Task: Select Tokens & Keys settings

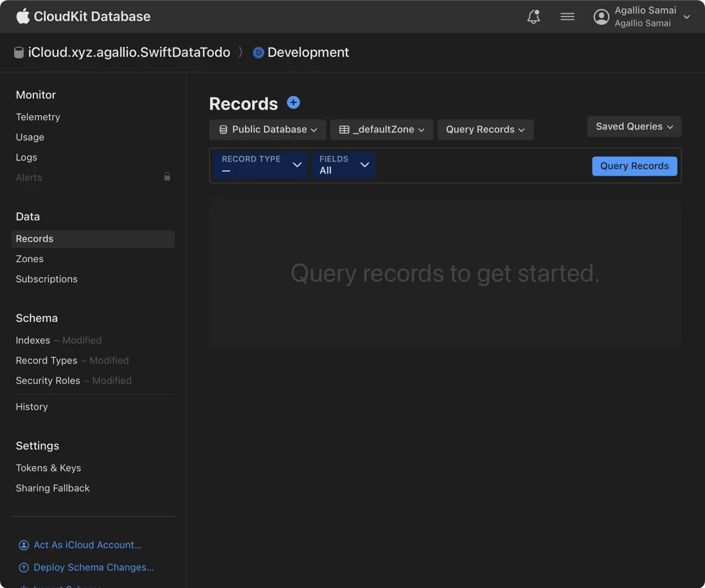Action: pos(48,468)
